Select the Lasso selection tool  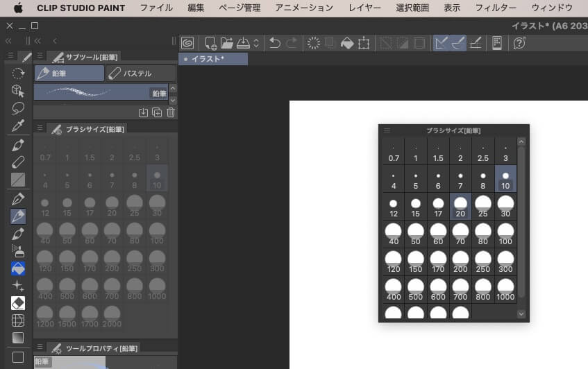pos(18,108)
